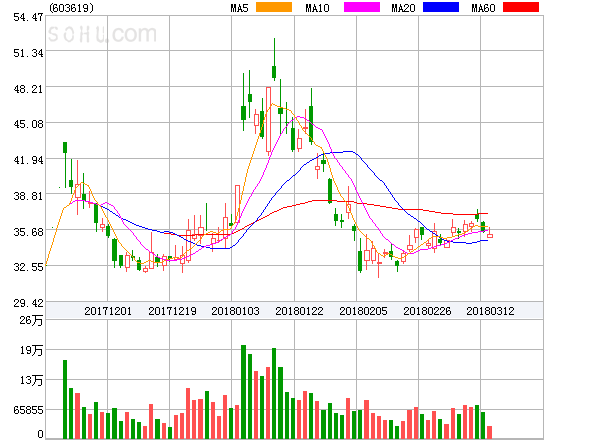Click the 20171201 date label
This screenshot has height=440, width=600.
[108, 311]
